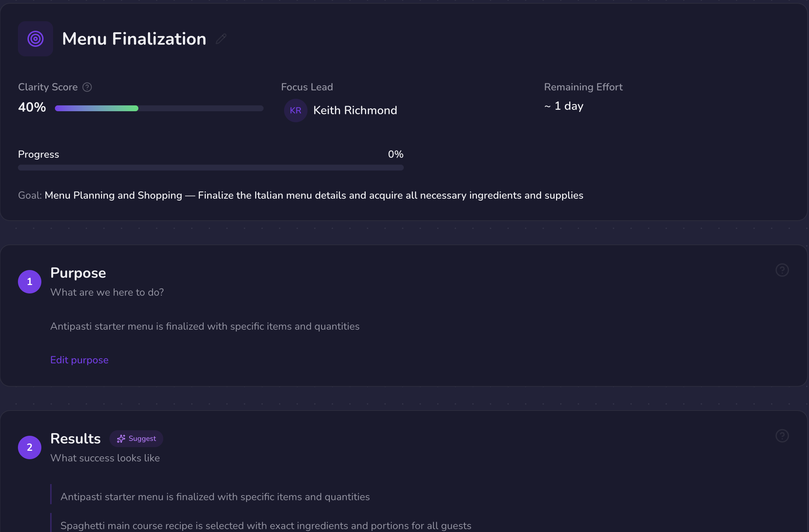Screen dimensions: 809x532
Task: Select the Spaghetti main course result item
Action: click(266, 526)
